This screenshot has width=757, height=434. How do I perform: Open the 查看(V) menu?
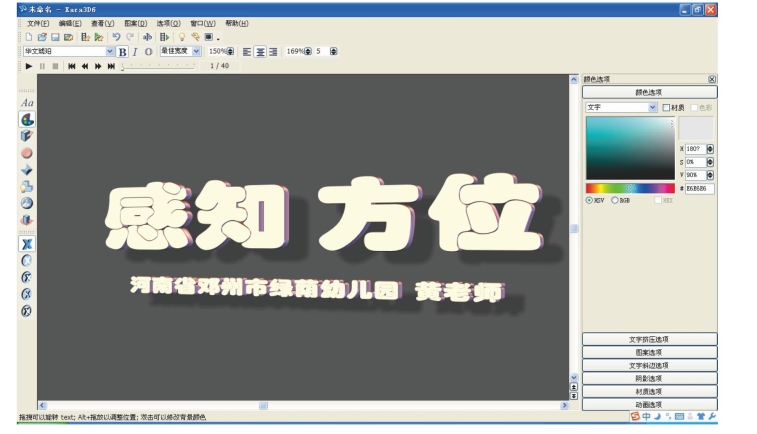103,23
